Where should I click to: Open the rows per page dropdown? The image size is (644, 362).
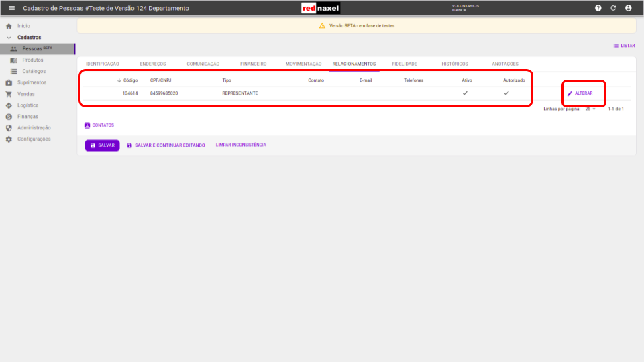(x=590, y=109)
